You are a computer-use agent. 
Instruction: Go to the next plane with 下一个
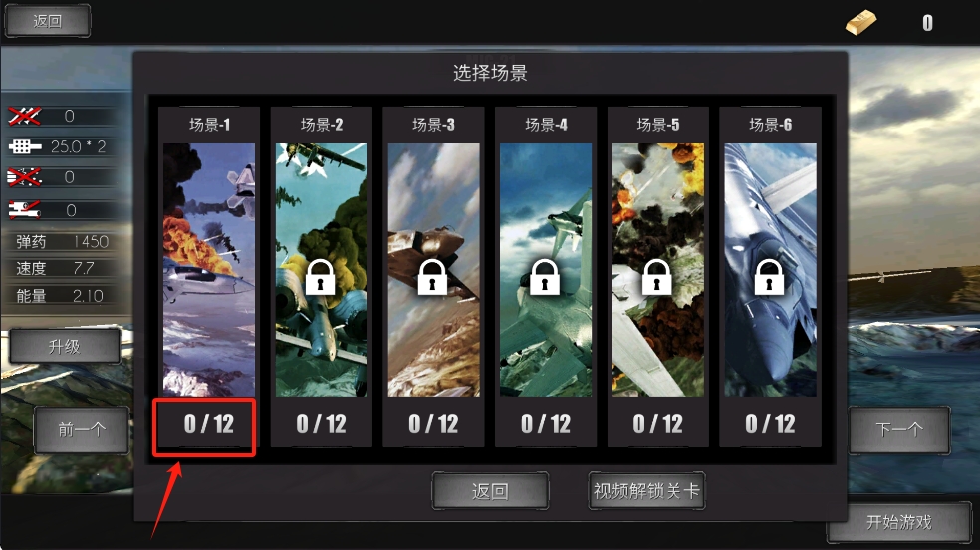[898, 430]
